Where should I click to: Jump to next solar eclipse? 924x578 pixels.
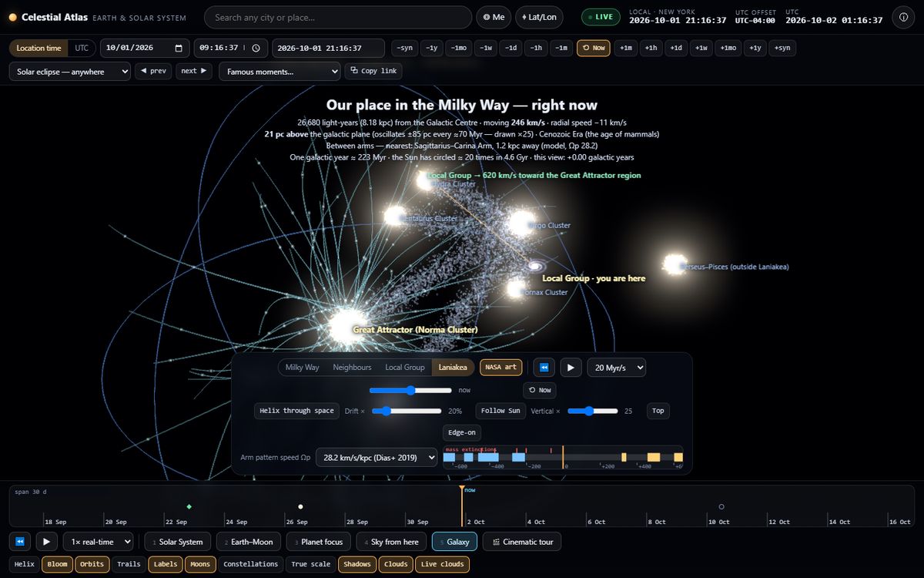click(x=193, y=71)
